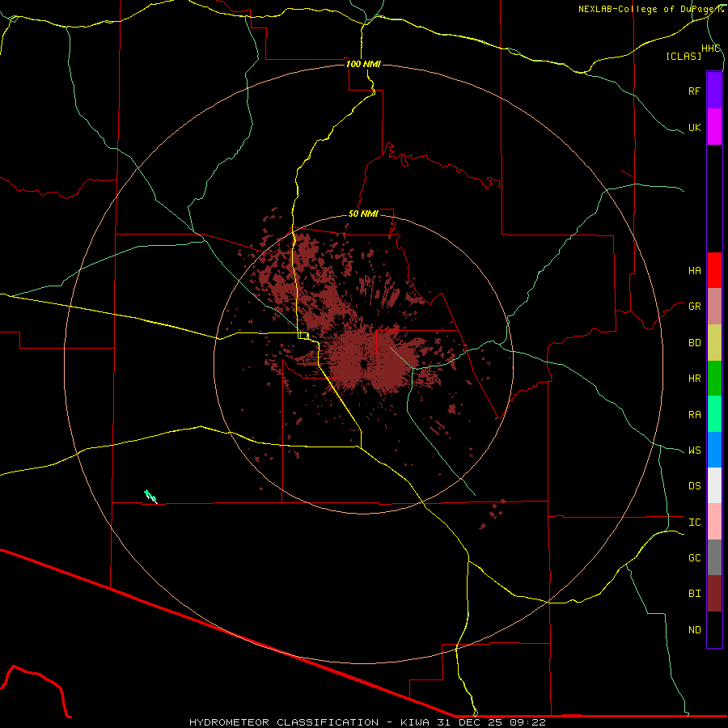Click the HYDROMETEOR CLASSIFICATION title text
This screenshot has height=728, width=728.
click(284, 722)
